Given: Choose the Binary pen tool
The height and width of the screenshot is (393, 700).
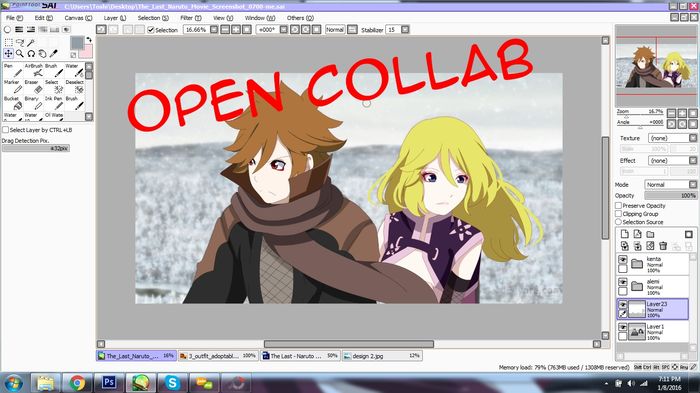Looking at the screenshot, I should [34, 103].
